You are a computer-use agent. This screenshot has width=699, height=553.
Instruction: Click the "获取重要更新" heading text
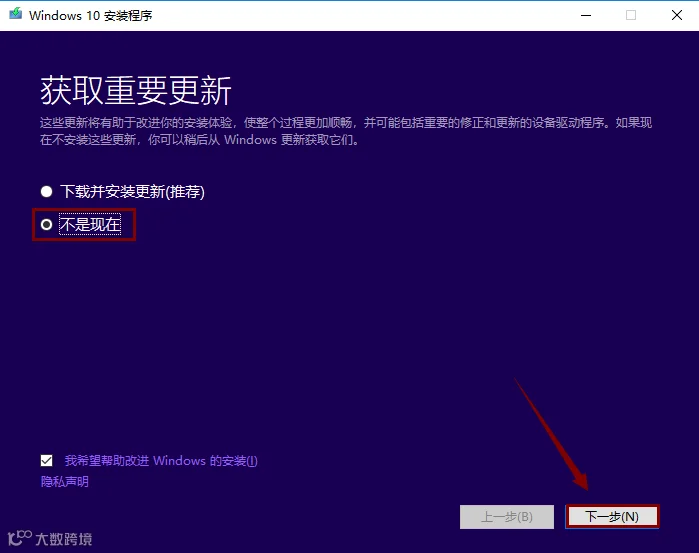pos(136,91)
